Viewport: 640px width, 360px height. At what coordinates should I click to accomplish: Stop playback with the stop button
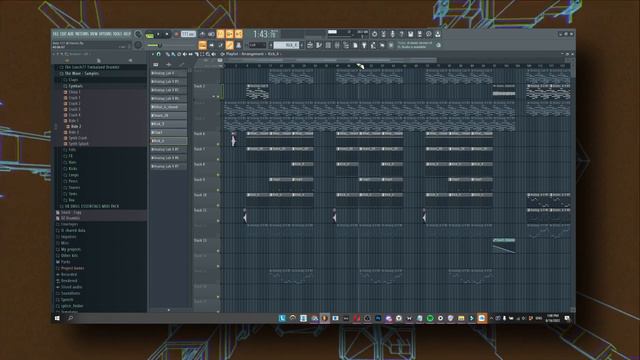167,35
